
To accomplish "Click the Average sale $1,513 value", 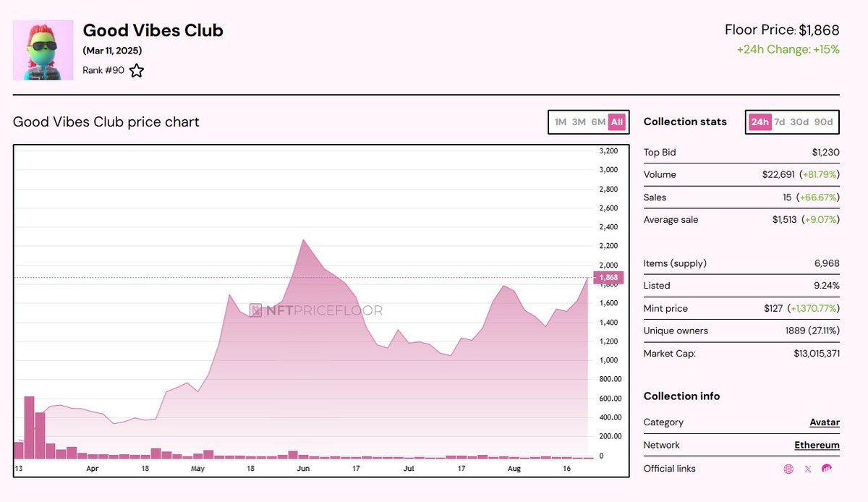I will (x=785, y=220).
